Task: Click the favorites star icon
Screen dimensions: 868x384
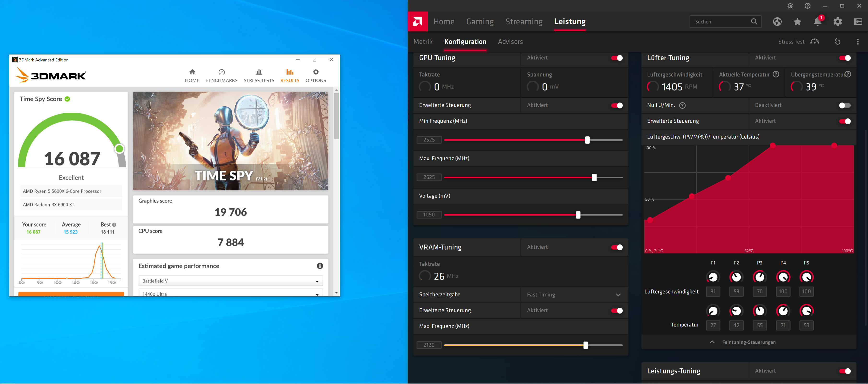Action: pos(797,22)
